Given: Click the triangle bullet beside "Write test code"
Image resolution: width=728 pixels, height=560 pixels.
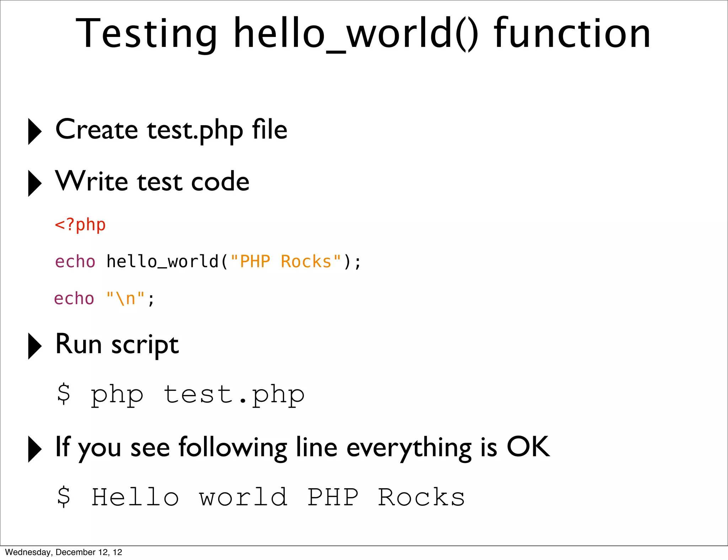Looking at the screenshot, I should (35, 183).
